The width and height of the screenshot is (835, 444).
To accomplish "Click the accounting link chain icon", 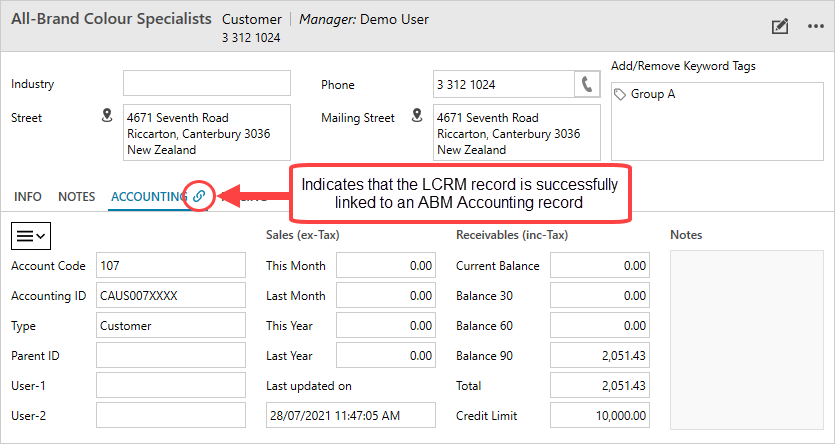I will tap(199, 197).
